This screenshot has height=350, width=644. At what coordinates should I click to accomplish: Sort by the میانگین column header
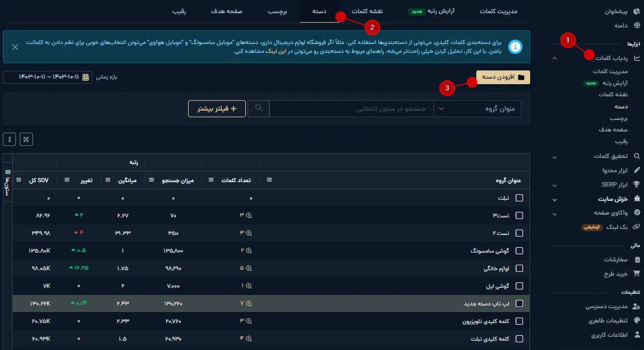(x=128, y=181)
